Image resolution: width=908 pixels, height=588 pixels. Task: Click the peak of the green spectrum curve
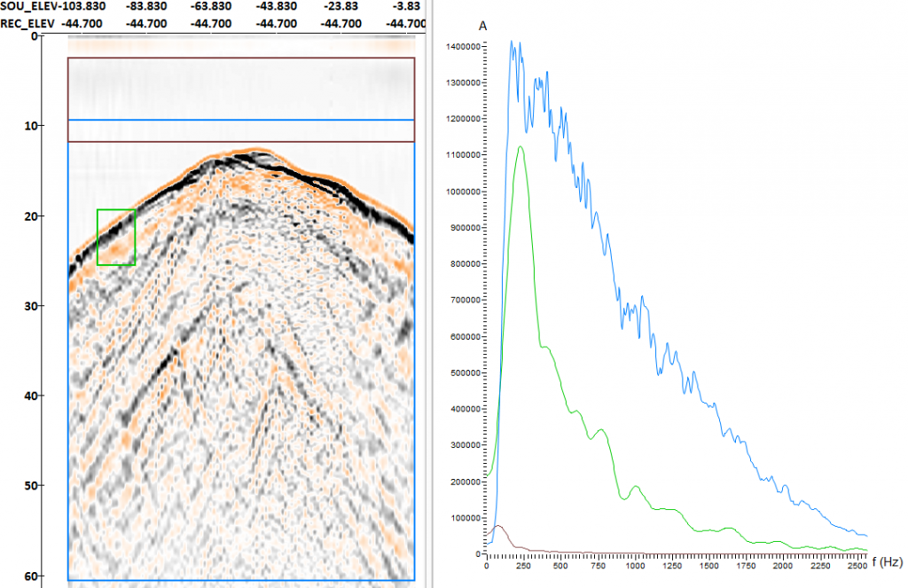521,147
